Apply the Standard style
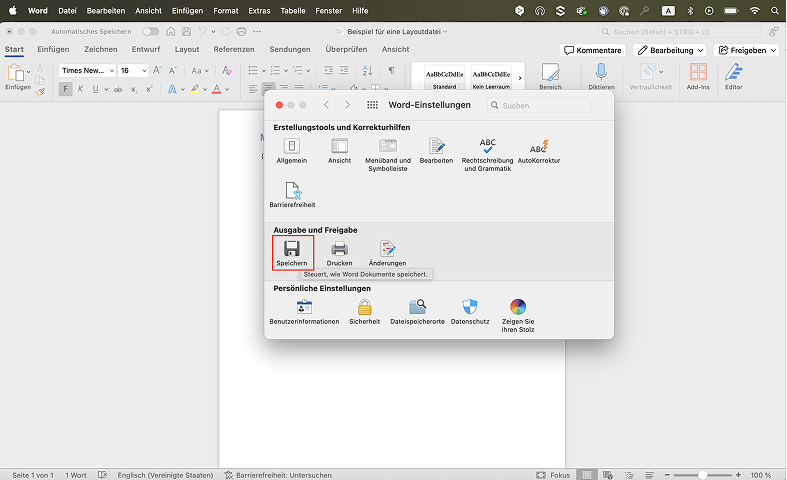The height and width of the screenshot is (480, 787). 445,77
